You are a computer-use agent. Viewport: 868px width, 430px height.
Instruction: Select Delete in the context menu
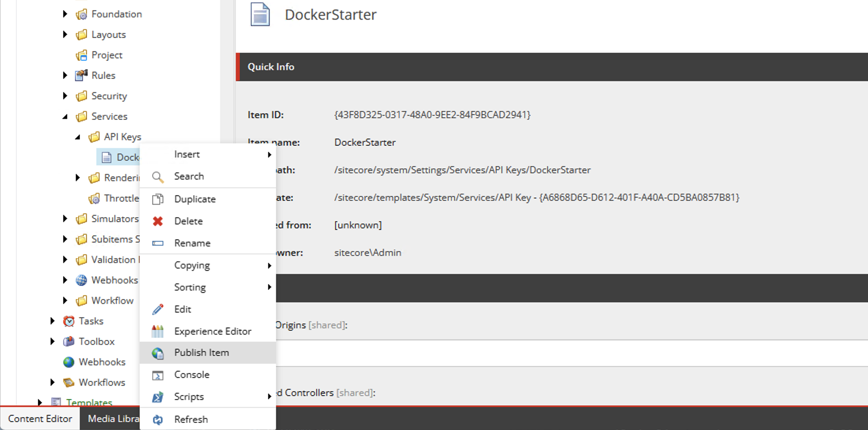[208, 221]
